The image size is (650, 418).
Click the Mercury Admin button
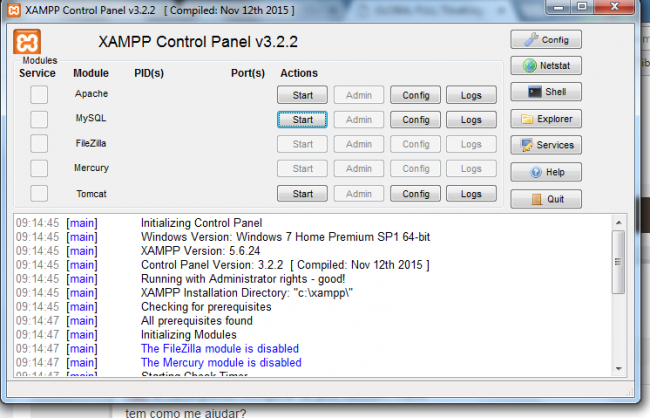point(359,168)
